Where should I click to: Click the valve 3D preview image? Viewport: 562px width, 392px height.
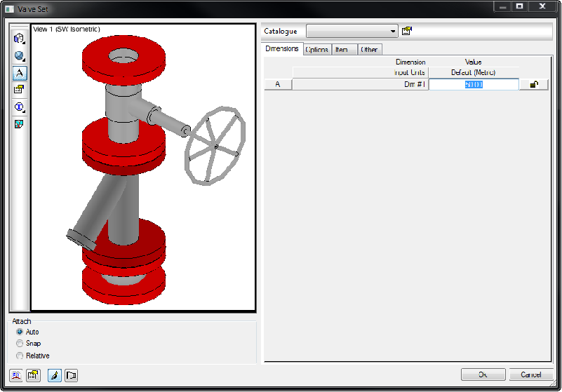[x=143, y=168]
